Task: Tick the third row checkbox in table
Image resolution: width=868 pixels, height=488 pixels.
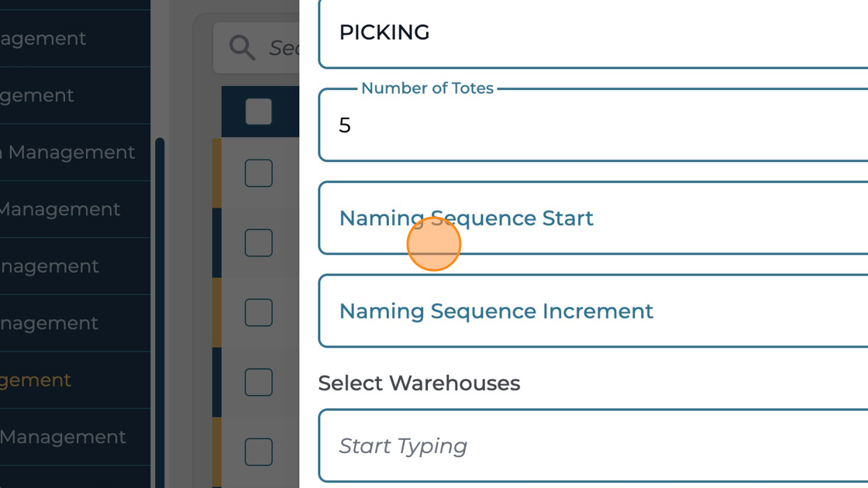Action: pyautogui.click(x=259, y=312)
